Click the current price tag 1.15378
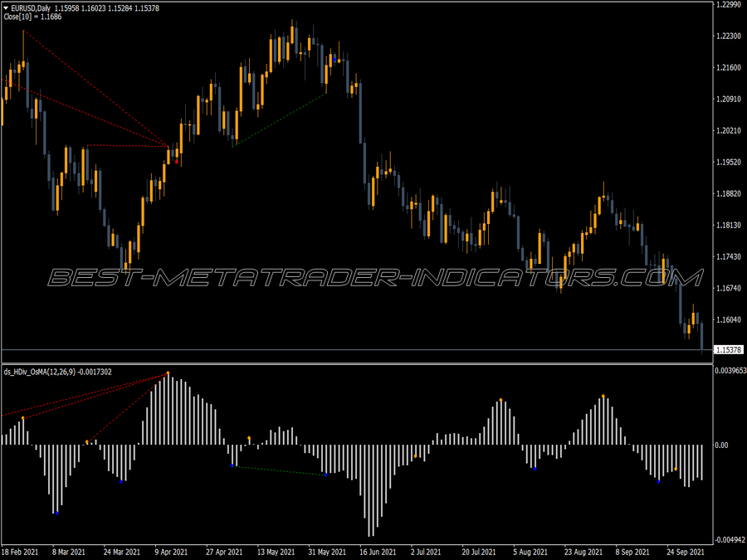The width and height of the screenshot is (747, 560). click(729, 350)
